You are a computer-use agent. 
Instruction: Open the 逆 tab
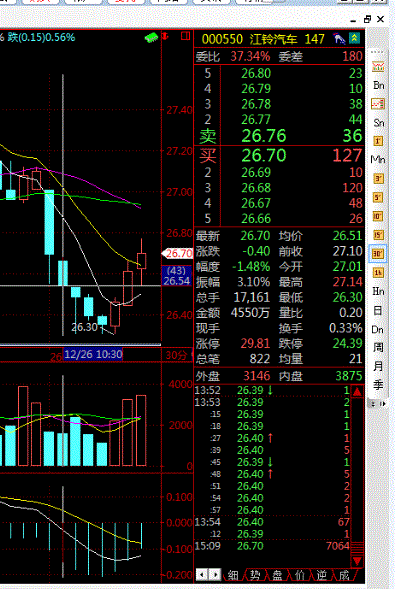click(322, 575)
